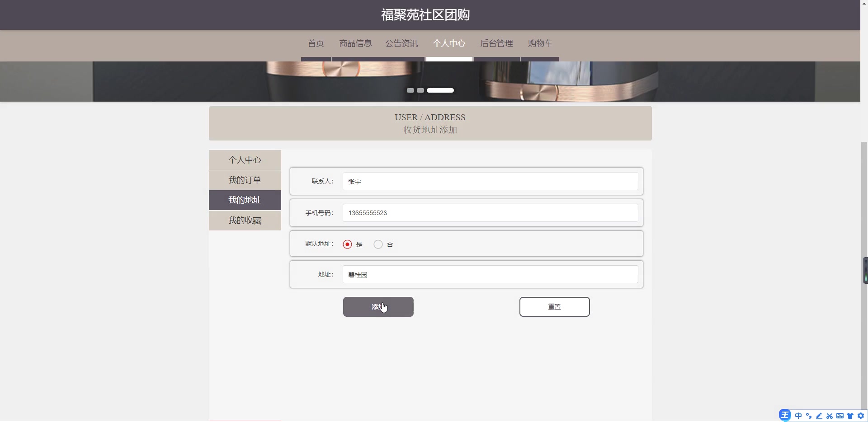
Task: Open the Sogou input method menu
Action: point(785,415)
